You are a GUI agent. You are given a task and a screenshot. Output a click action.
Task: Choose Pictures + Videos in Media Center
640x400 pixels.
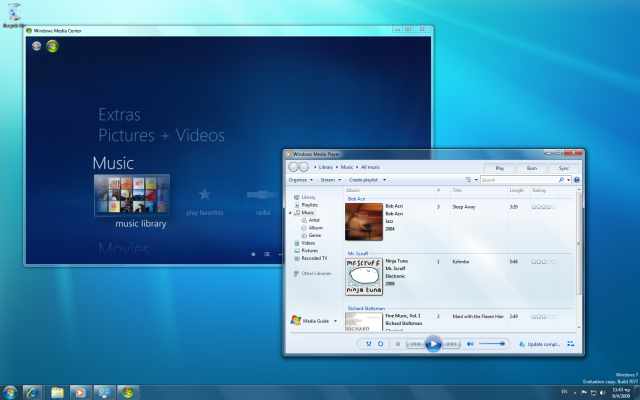(x=161, y=136)
